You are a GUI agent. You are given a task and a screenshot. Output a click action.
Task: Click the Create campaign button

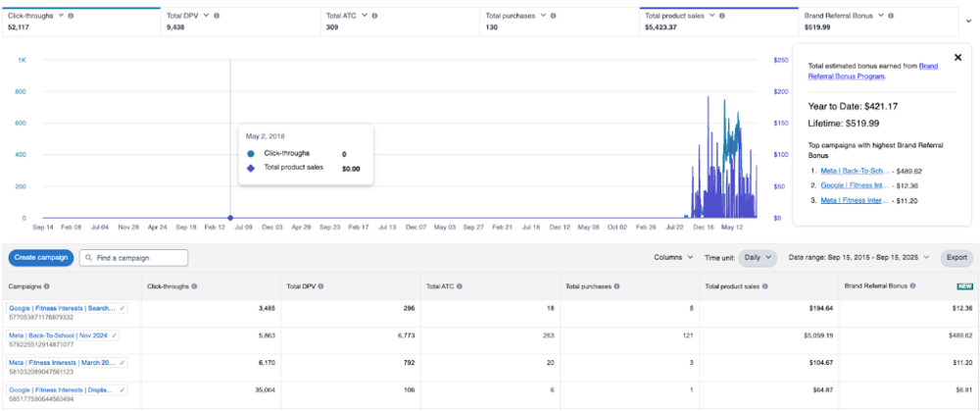tap(41, 258)
